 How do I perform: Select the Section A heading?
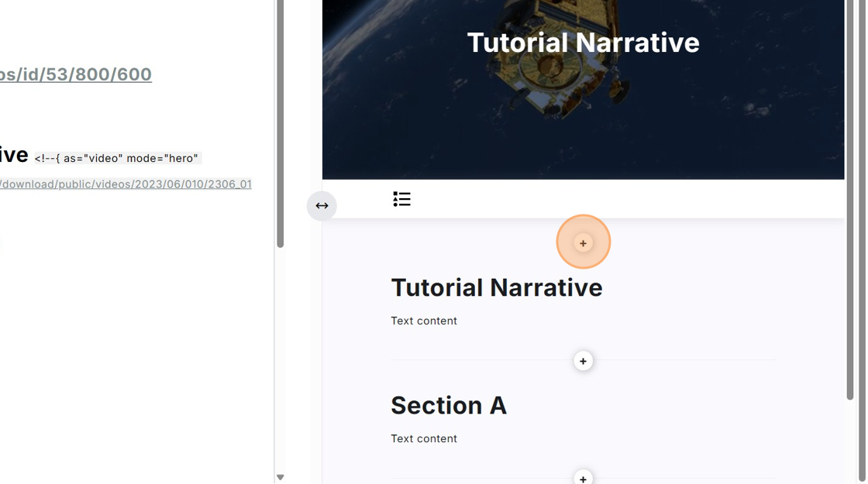click(448, 406)
